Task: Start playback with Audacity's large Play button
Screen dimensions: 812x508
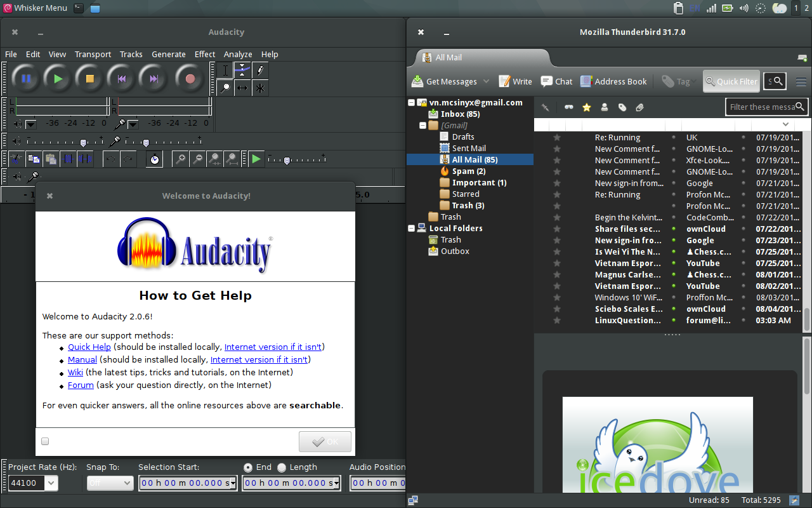Action: 58,79
